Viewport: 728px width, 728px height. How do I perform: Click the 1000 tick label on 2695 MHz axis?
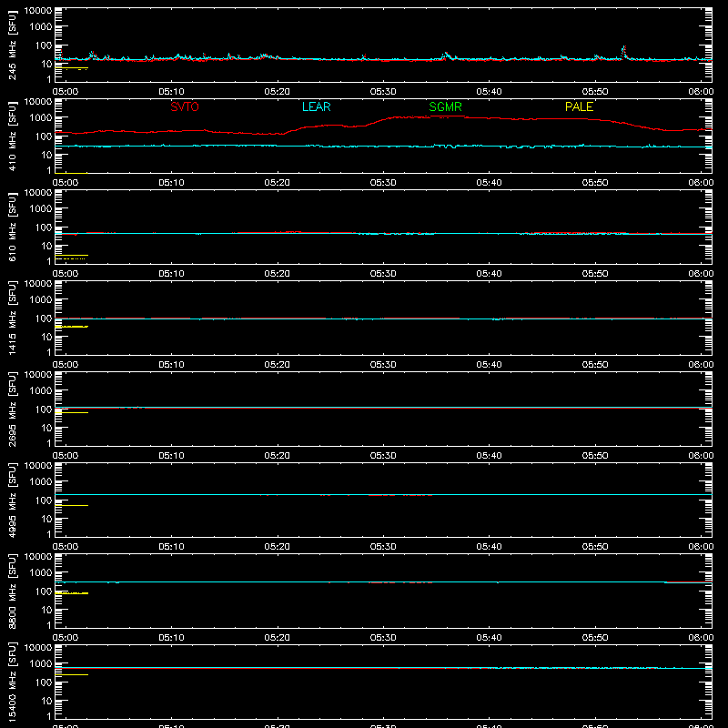(x=41, y=391)
